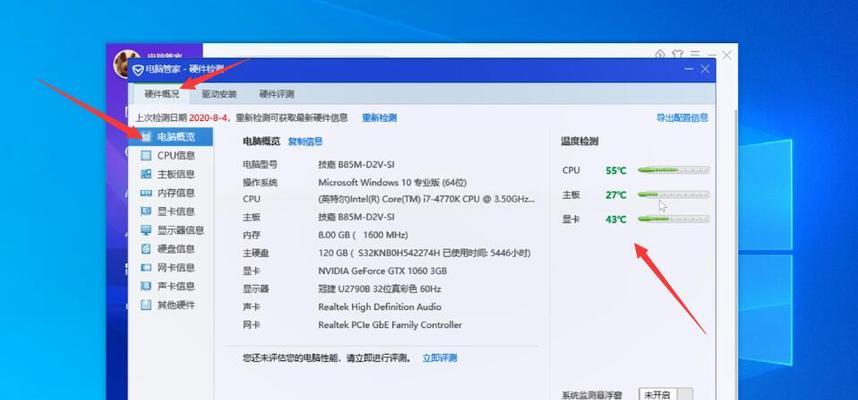The height and width of the screenshot is (400, 858).
Task: Start benchmark via 立即评测 link
Action: pos(439,358)
